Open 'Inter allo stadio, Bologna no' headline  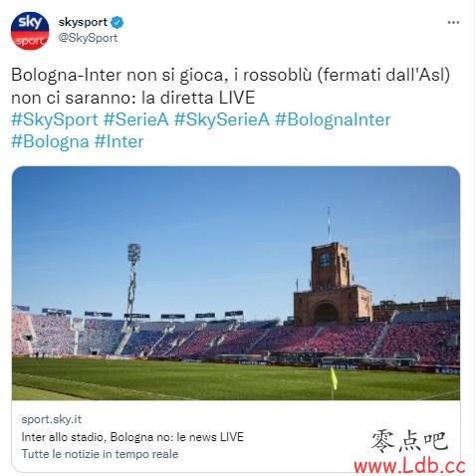tap(132, 437)
